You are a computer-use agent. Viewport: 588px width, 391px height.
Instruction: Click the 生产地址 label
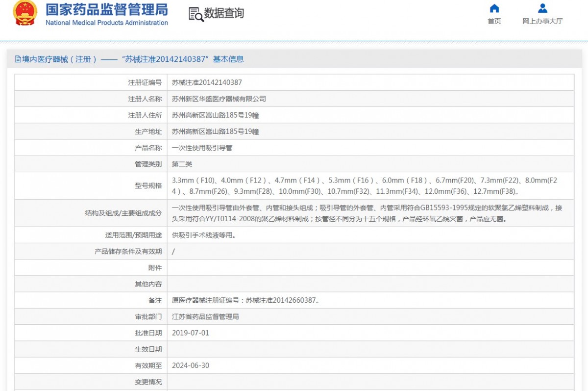pos(148,131)
